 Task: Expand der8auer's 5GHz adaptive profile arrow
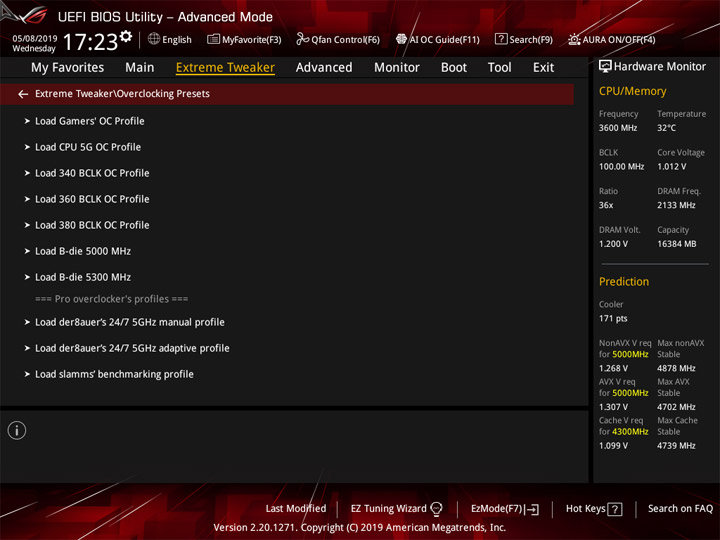[x=27, y=349]
